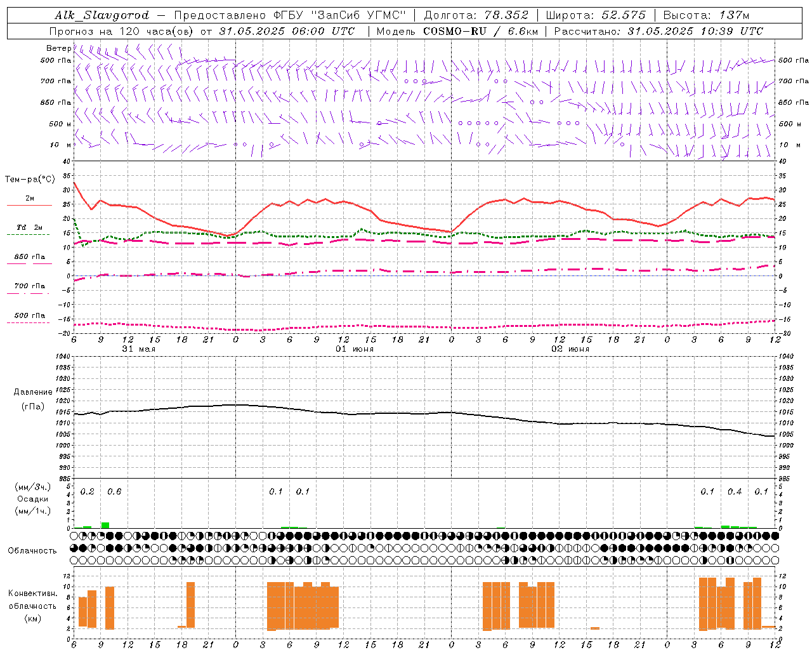Click the dash-dot line sample under 700 гПа legend

(x=28, y=293)
